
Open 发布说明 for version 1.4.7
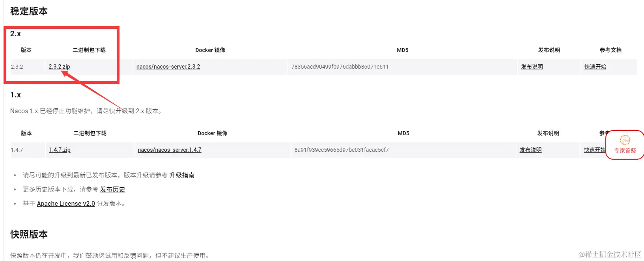[x=530, y=150]
